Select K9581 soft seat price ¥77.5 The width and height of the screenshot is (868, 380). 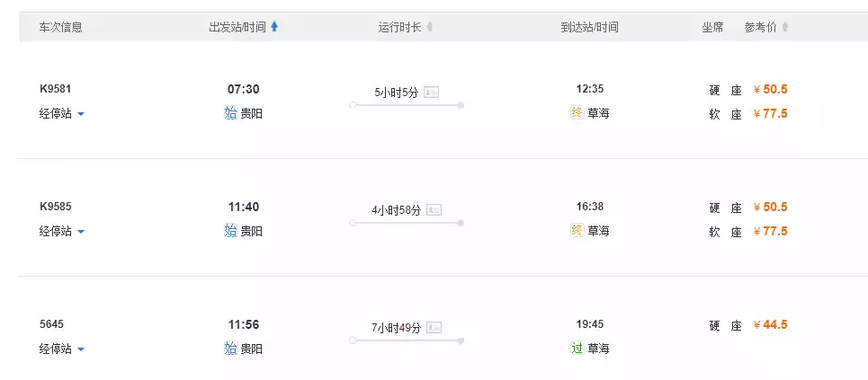[771, 113]
